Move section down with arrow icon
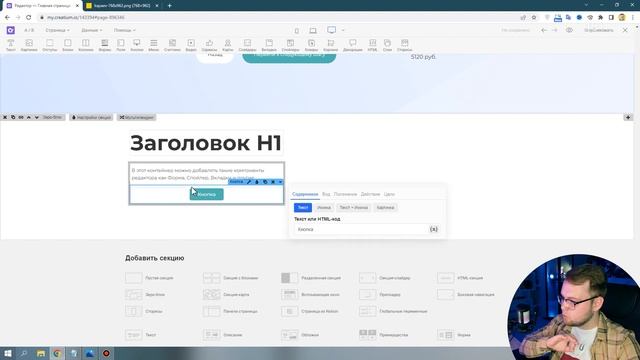The image size is (640, 360). [36, 117]
